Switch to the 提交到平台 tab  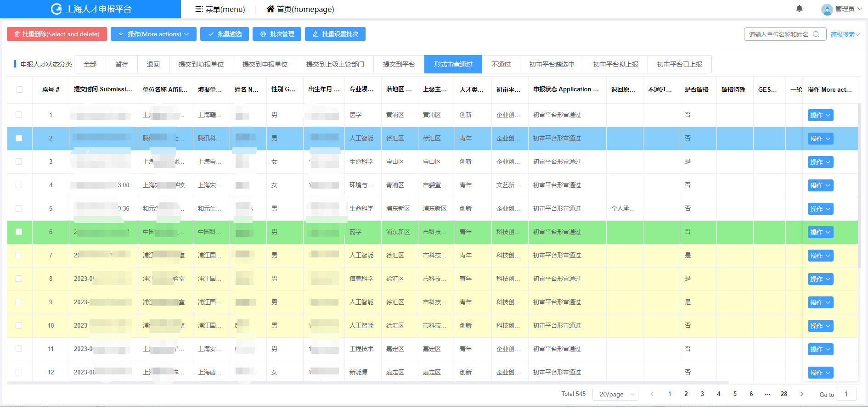[399, 64]
